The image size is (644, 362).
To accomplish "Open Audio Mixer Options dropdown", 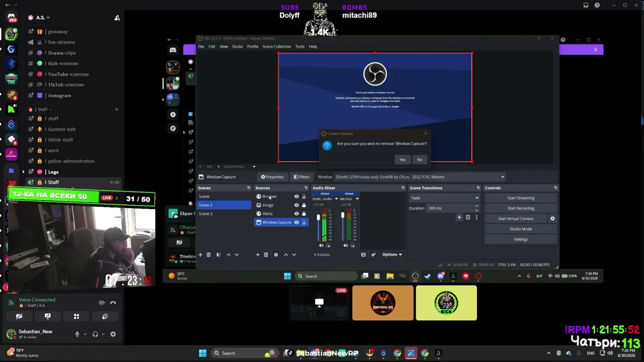I will [392, 254].
